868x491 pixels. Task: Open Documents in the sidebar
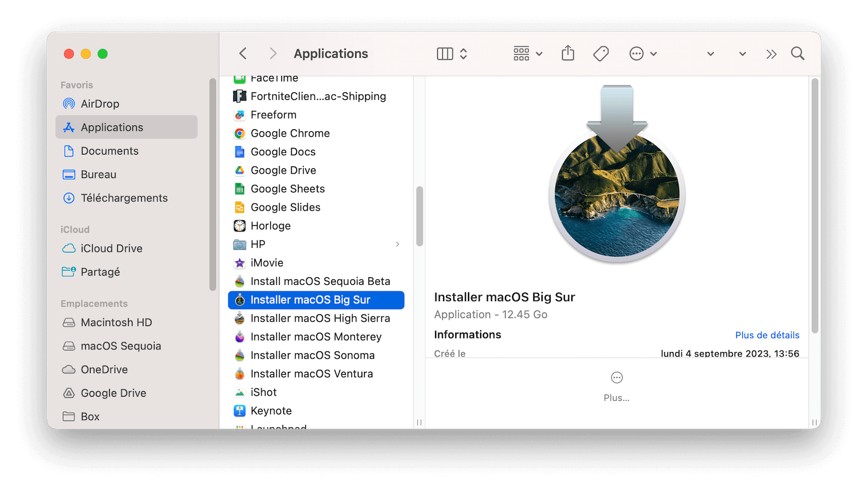click(x=126, y=151)
